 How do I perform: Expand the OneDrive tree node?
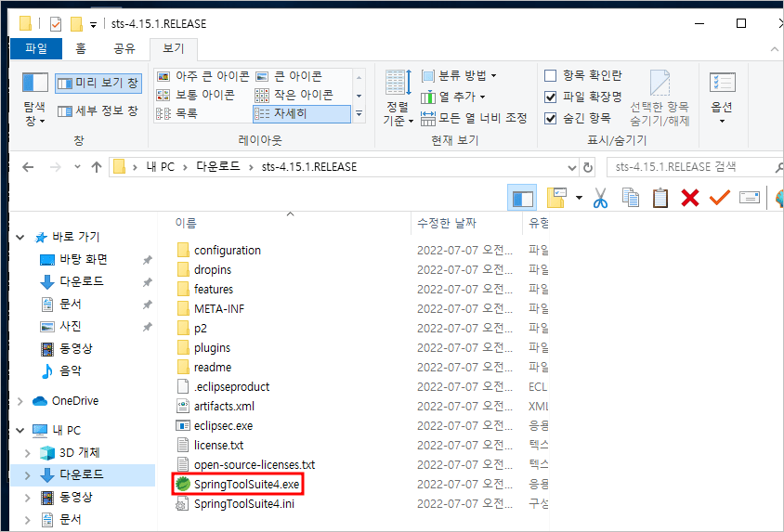[20, 401]
